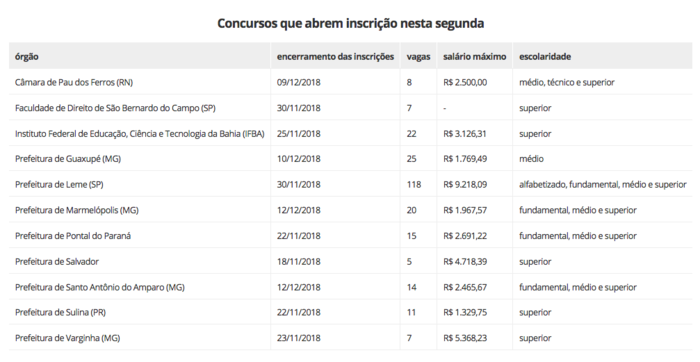
Task: Click Prefeitura de Leme (SP) text
Action: point(59,184)
